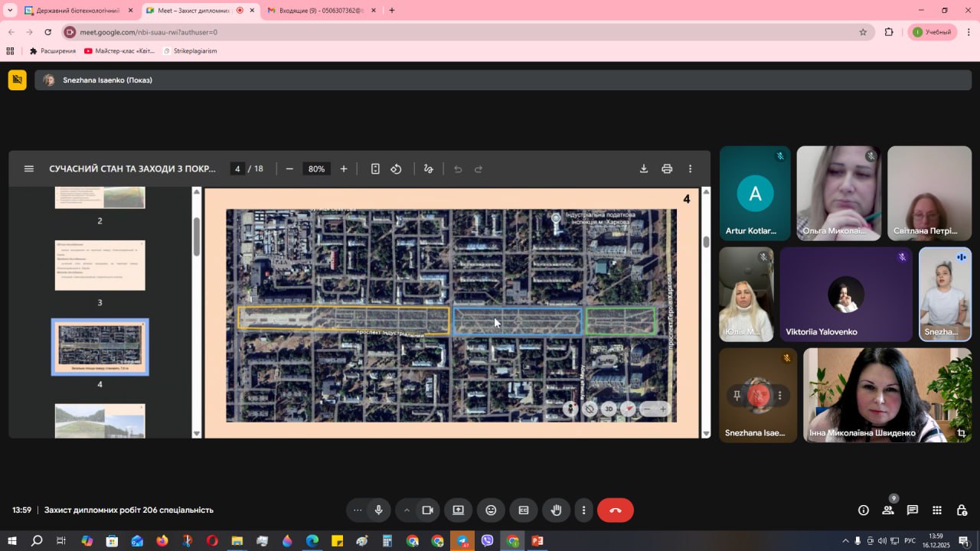
Task: Click the raise hand icon
Action: coord(557,510)
